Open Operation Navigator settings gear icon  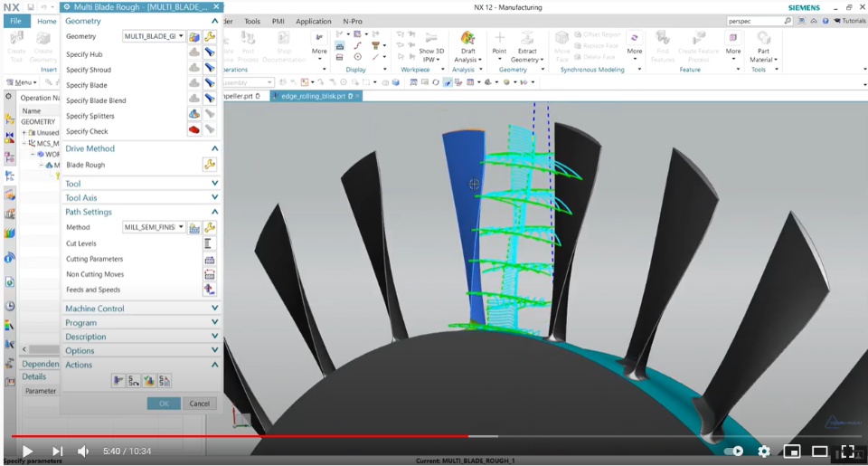8,97
